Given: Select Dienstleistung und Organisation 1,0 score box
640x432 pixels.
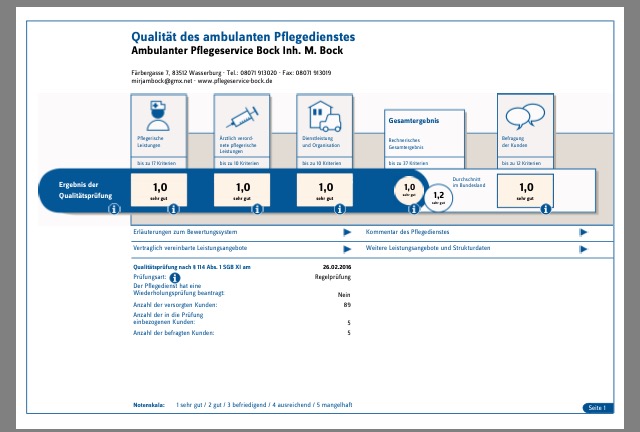Looking at the screenshot, I should coord(325,190).
